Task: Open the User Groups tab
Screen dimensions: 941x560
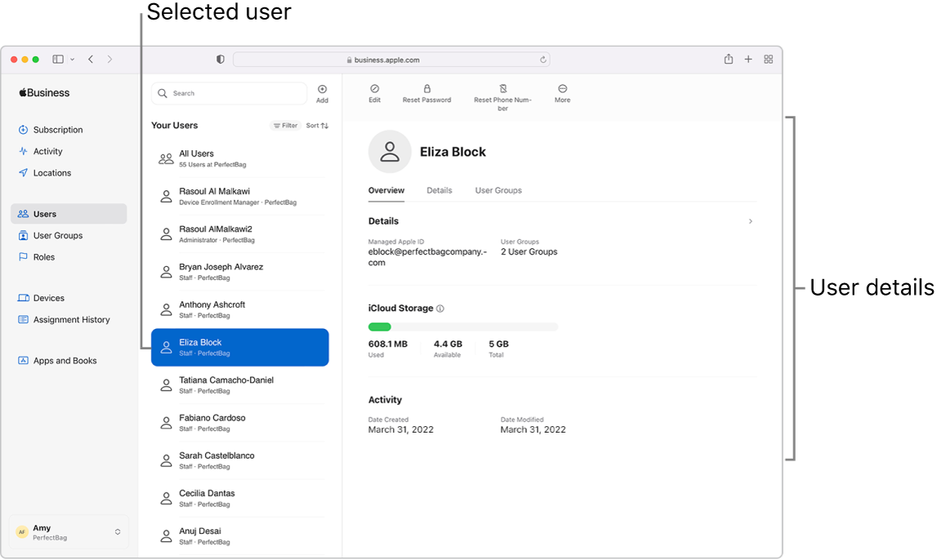Action: point(497,190)
